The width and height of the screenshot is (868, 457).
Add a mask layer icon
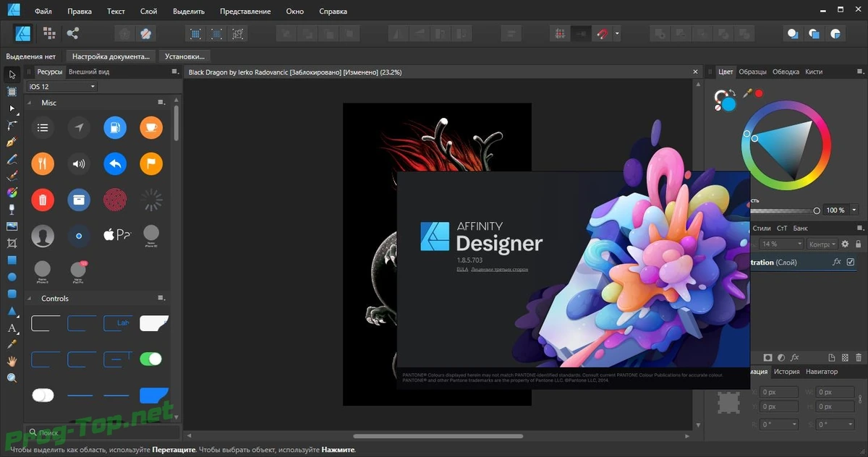(x=768, y=357)
